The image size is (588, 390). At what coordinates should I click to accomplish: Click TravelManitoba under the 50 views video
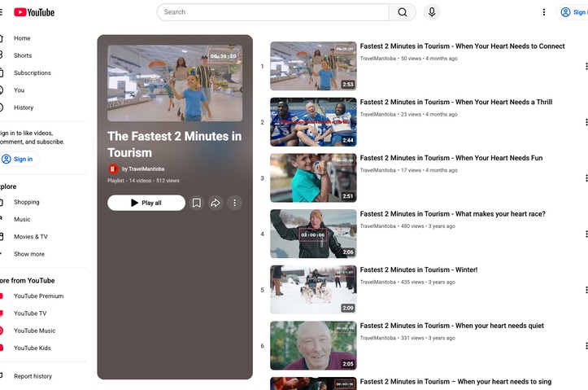tap(377, 59)
